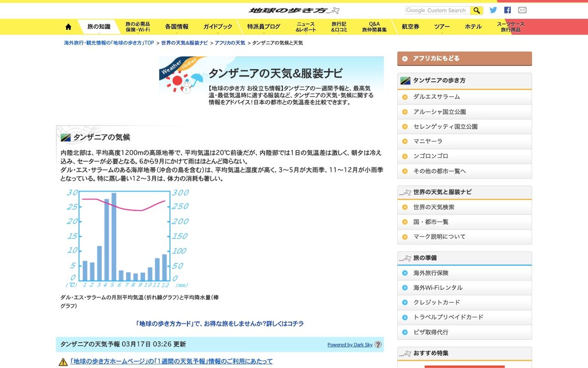Open the ビザ取得代行 link
This screenshot has width=588, height=368.
click(x=464, y=332)
